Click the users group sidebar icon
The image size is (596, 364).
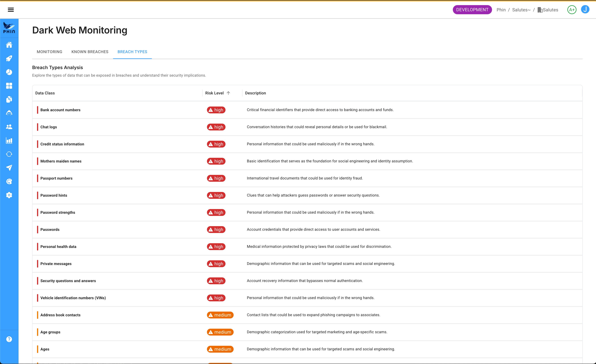[9, 127]
